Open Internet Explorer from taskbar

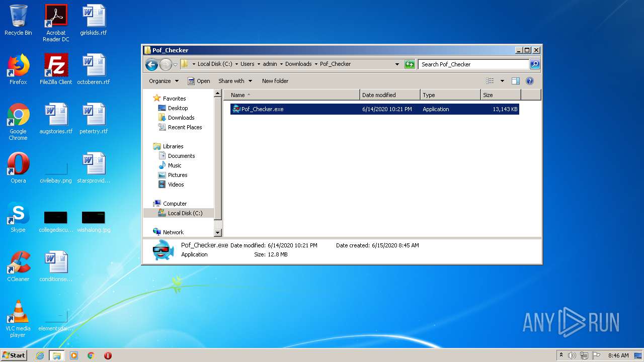[40, 355]
